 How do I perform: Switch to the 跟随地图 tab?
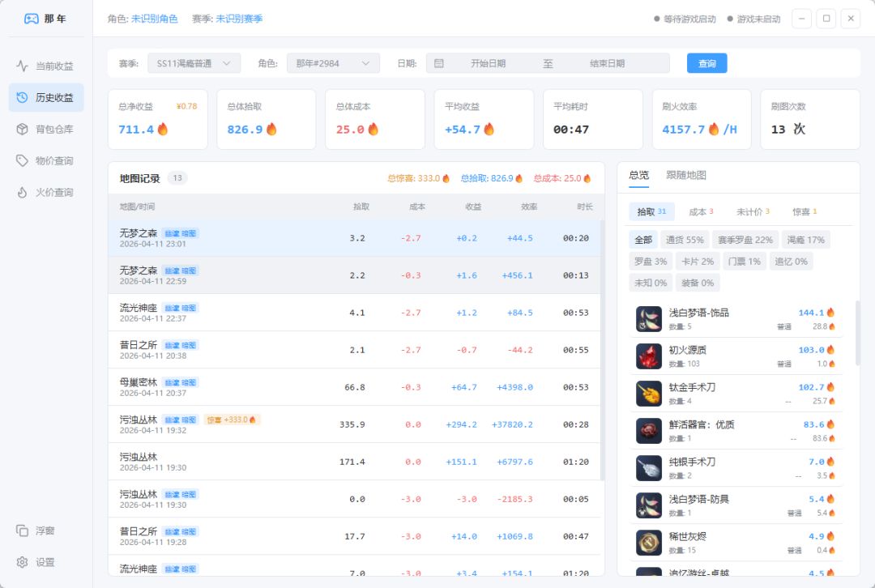click(x=686, y=175)
